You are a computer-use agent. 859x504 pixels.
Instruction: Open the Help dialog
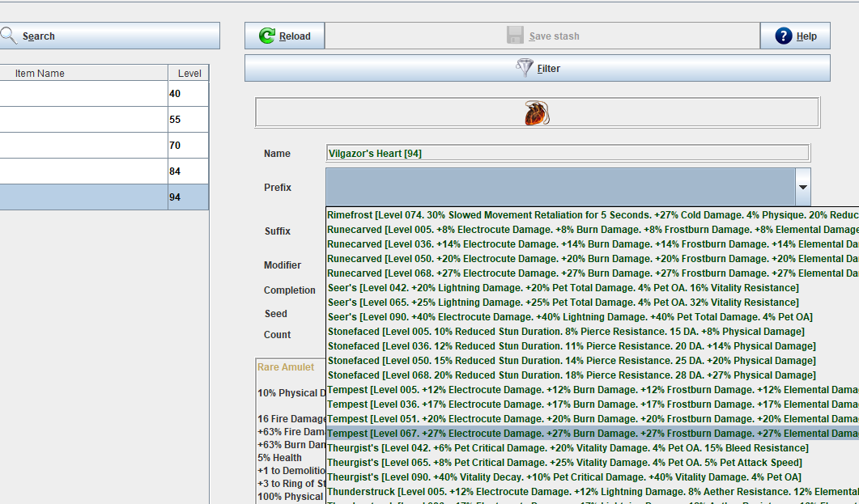795,36
